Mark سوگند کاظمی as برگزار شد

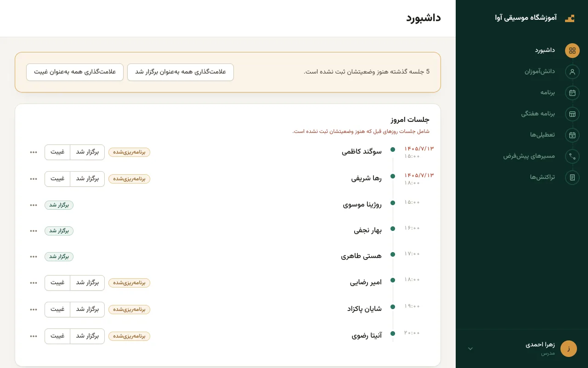87,152
